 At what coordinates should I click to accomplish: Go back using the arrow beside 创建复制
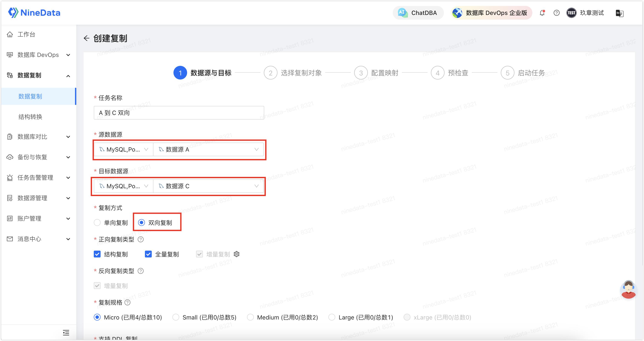click(87, 38)
